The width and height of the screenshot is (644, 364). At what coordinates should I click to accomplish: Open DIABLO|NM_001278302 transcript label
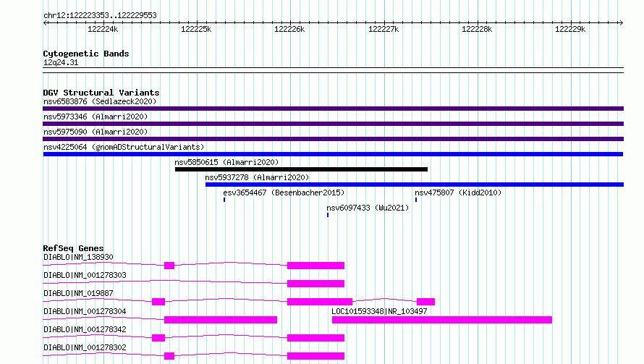[85, 347]
